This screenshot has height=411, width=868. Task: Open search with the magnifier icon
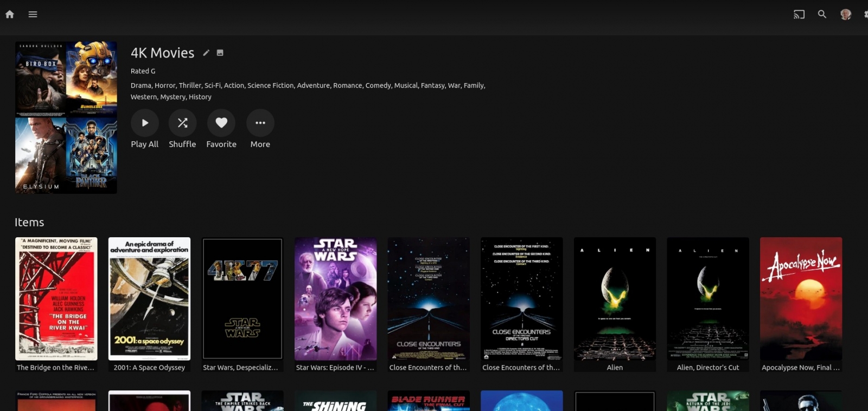pos(822,14)
